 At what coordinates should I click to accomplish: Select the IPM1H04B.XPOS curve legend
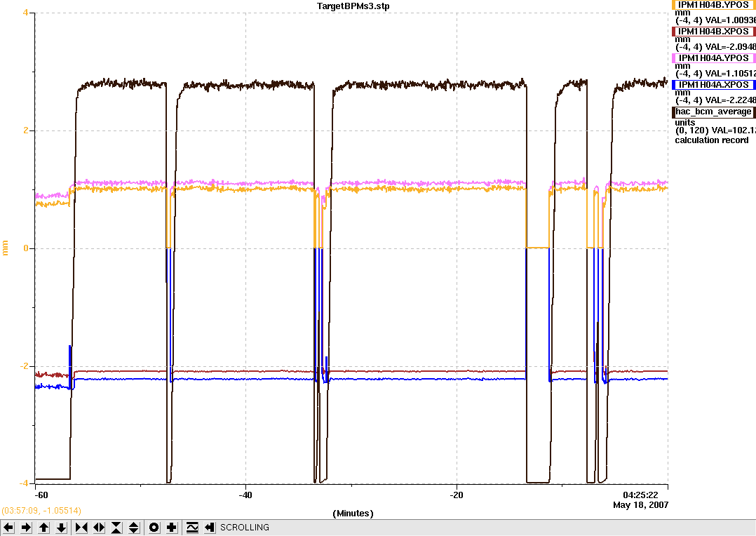[714, 32]
